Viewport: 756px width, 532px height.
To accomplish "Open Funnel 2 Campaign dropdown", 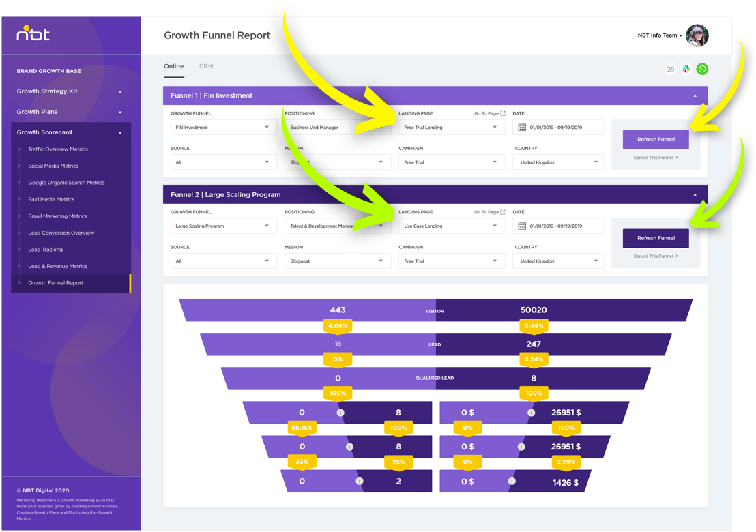I will 452,261.
